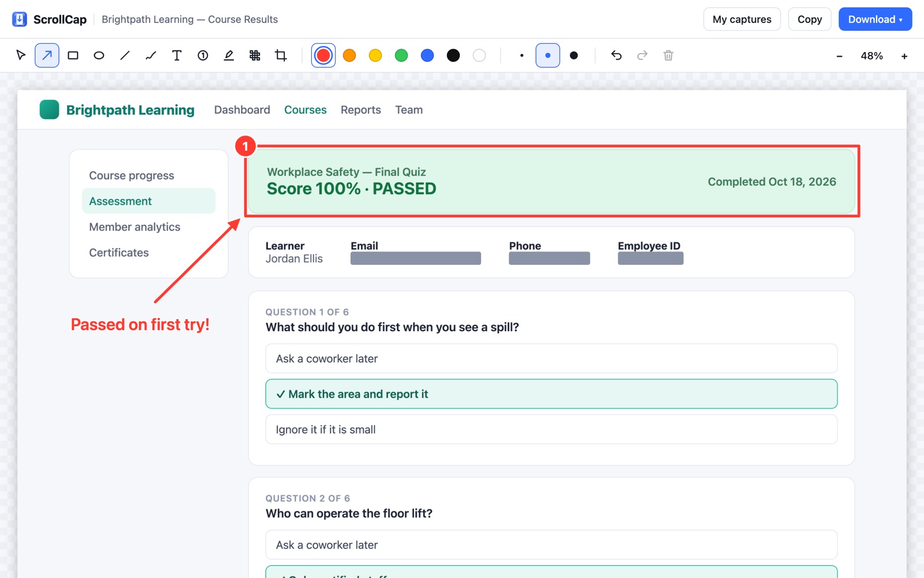Click the 'Brightpath Learning — Course Results' title
924x578 pixels.
[189, 19]
